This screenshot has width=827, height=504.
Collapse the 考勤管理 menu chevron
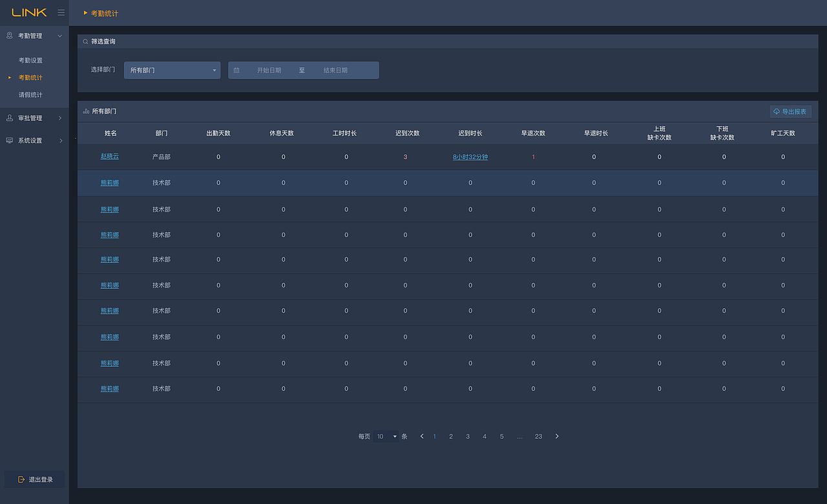click(59, 36)
